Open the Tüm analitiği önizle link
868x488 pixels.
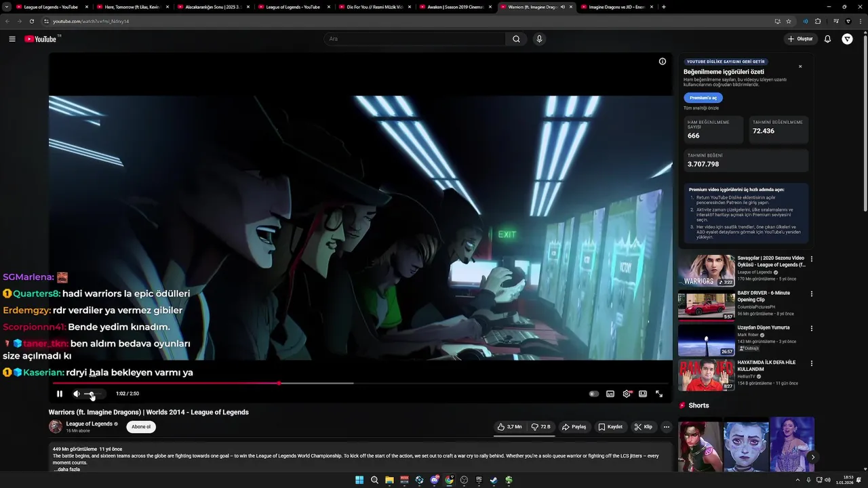(701, 108)
